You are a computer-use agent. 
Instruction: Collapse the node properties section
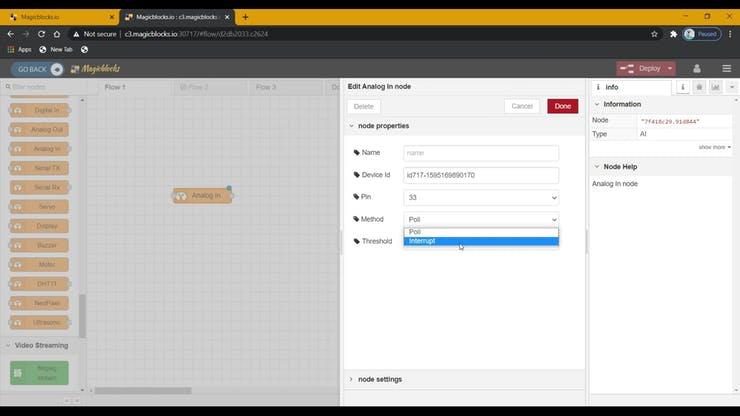(x=382, y=126)
